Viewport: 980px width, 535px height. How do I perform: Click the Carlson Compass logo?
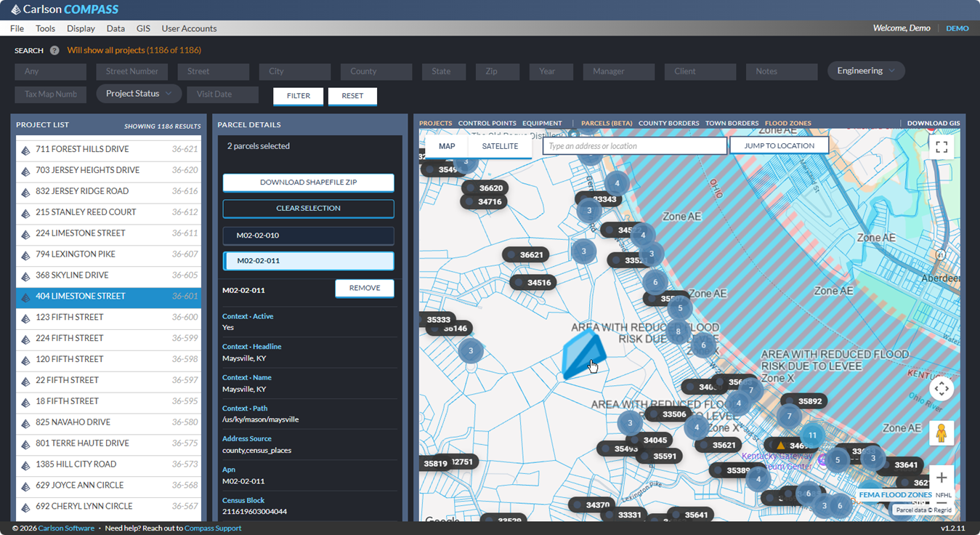click(x=65, y=9)
